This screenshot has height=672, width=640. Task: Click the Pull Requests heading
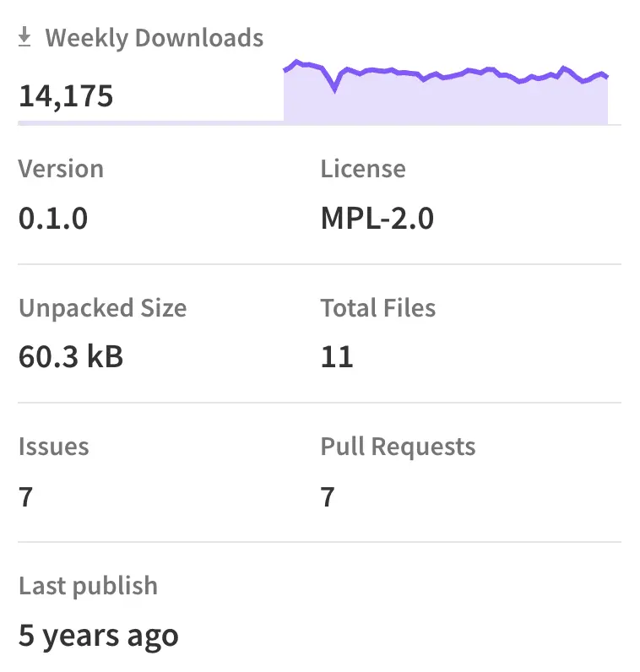[x=398, y=447]
